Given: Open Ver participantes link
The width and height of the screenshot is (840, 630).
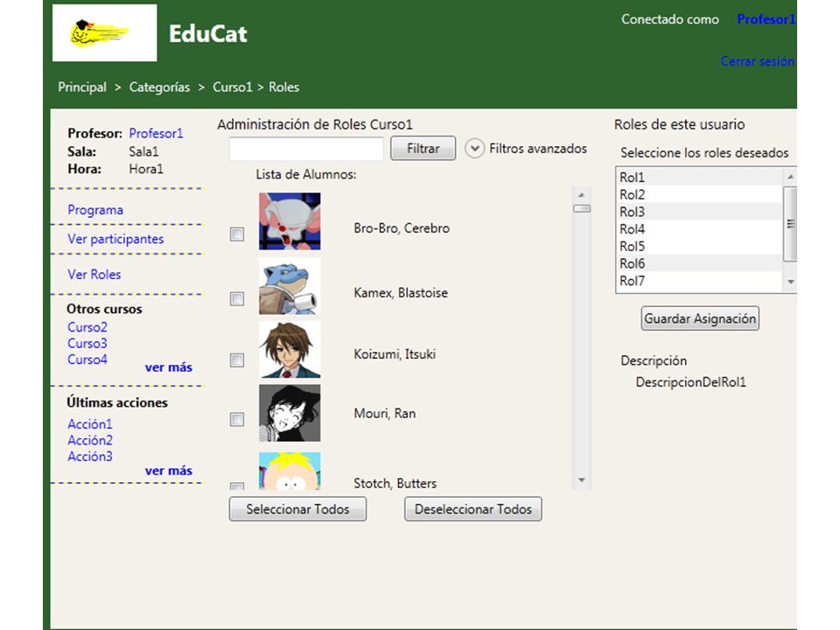Looking at the screenshot, I should [x=115, y=239].
